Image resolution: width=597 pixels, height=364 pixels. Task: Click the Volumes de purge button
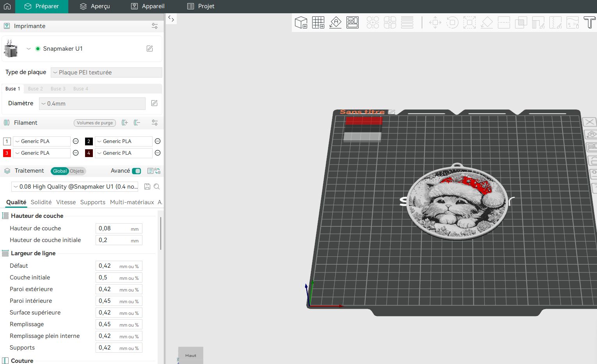(95, 123)
